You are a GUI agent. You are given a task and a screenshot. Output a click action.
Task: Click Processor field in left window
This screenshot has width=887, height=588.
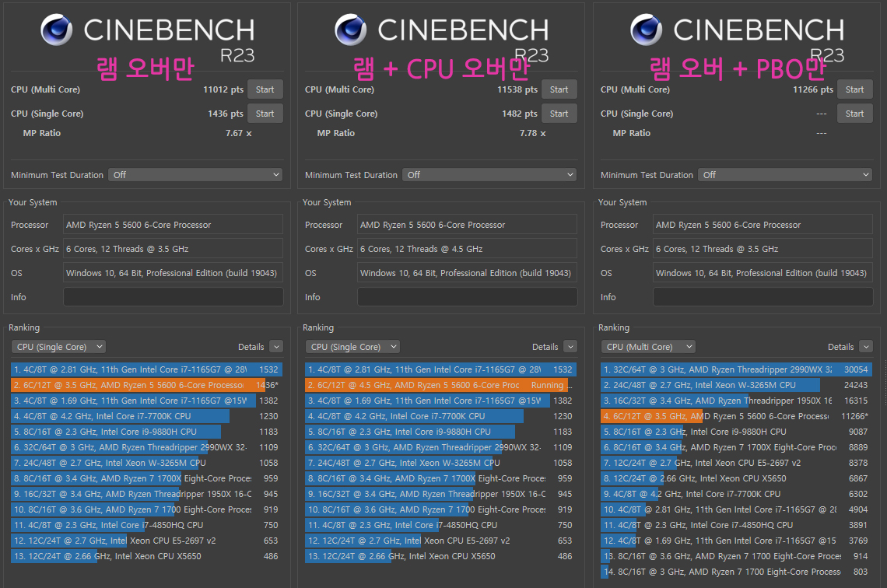pyautogui.click(x=173, y=225)
